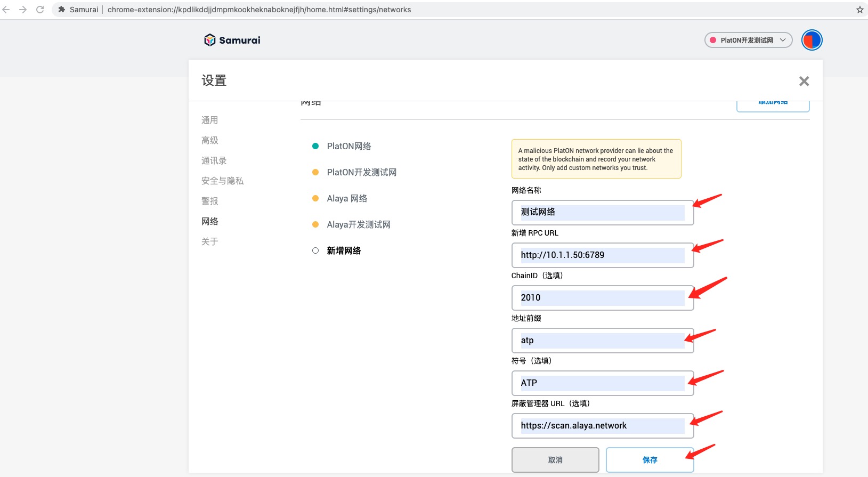The image size is (868, 477).
Task: Click the browser address bar URL
Action: (x=259, y=10)
